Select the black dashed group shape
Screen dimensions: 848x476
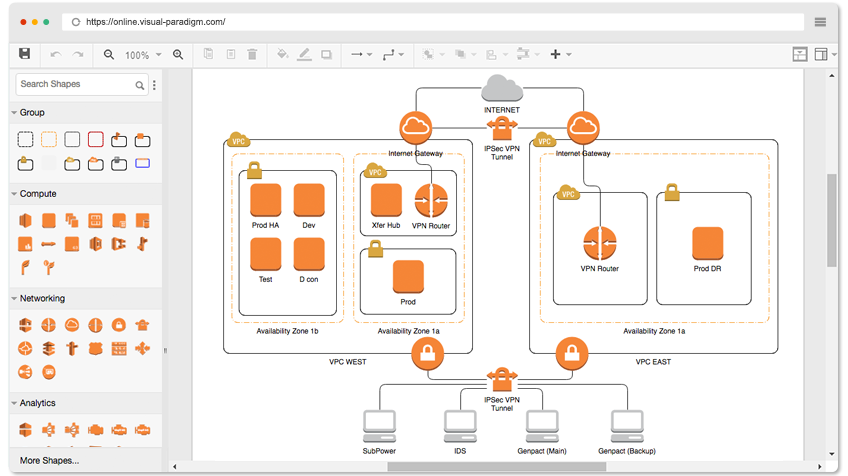point(25,140)
